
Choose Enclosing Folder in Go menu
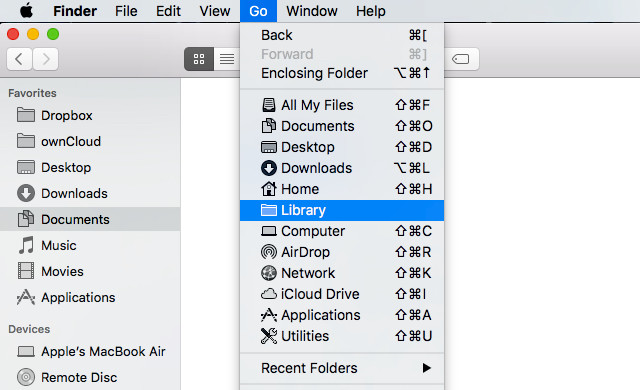[342, 73]
